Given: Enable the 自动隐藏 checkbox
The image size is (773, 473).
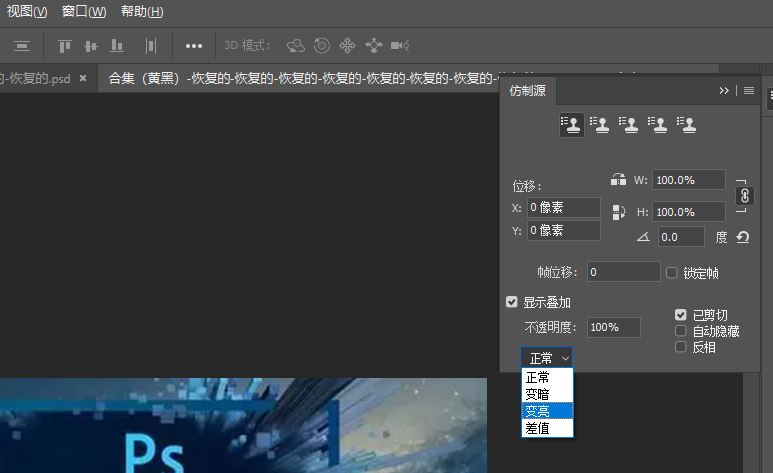Looking at the screenshot, I should tap(680, 330).
